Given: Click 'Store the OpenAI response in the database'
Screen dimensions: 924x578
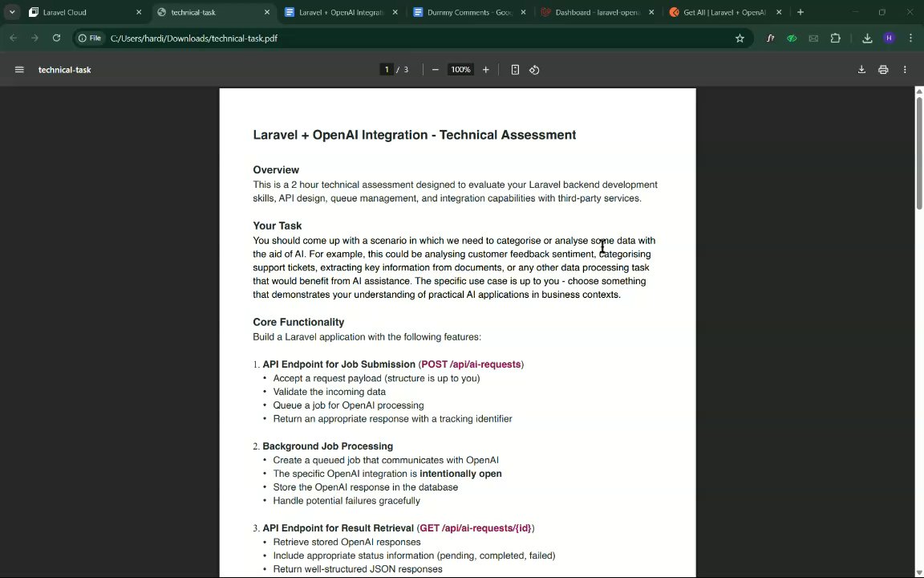Looking at the screenshot, I should [x=366, y=487].
